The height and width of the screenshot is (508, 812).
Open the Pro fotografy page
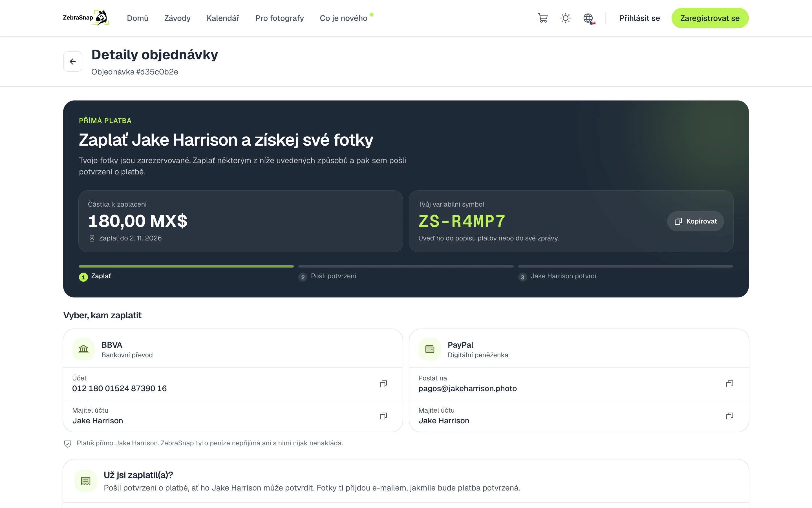279,18
